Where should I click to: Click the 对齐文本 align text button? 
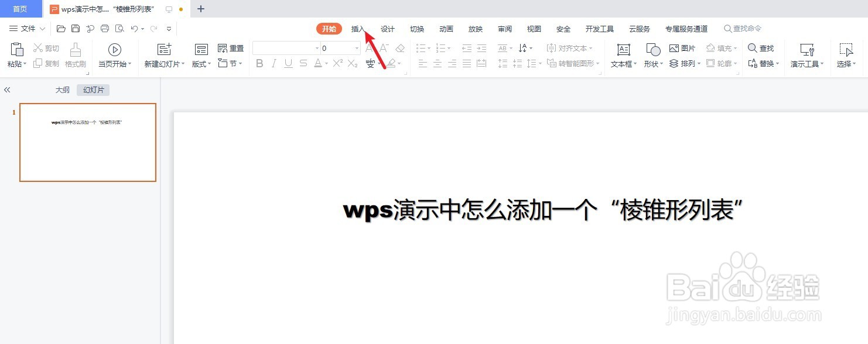tap(569, 49)
